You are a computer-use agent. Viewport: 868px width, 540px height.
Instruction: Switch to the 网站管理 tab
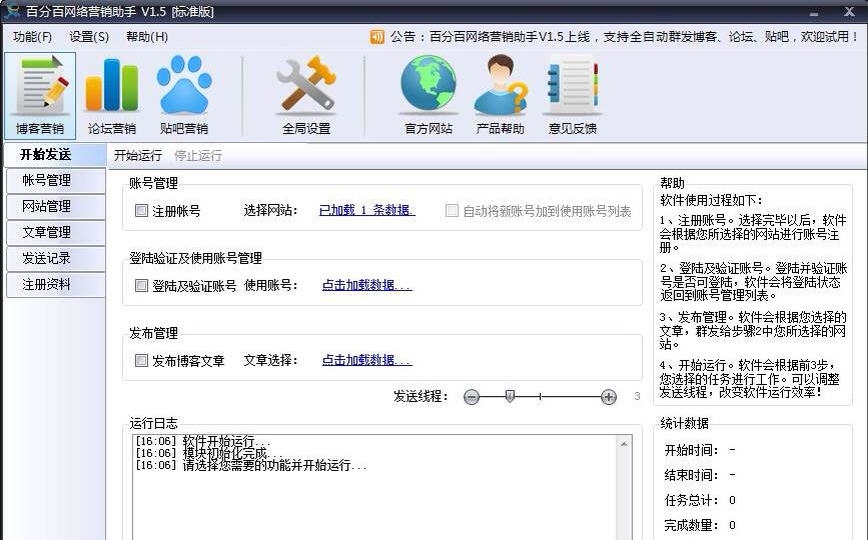click(x=55, y=207)
